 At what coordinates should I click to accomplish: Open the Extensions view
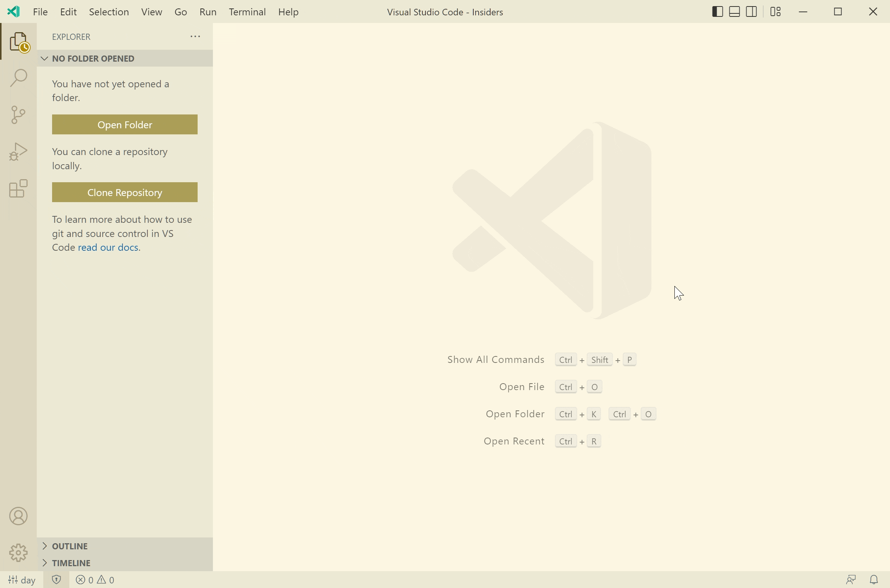click(18, 188)
